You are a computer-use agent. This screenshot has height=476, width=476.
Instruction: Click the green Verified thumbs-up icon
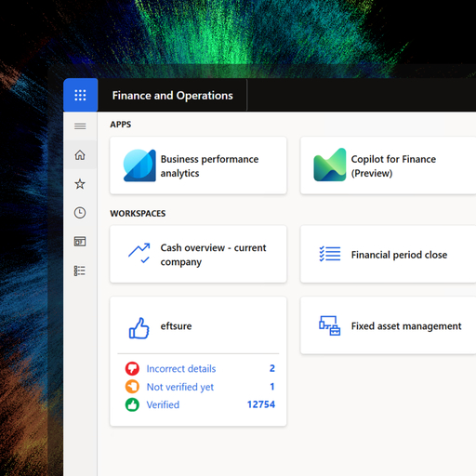[132, 404]
